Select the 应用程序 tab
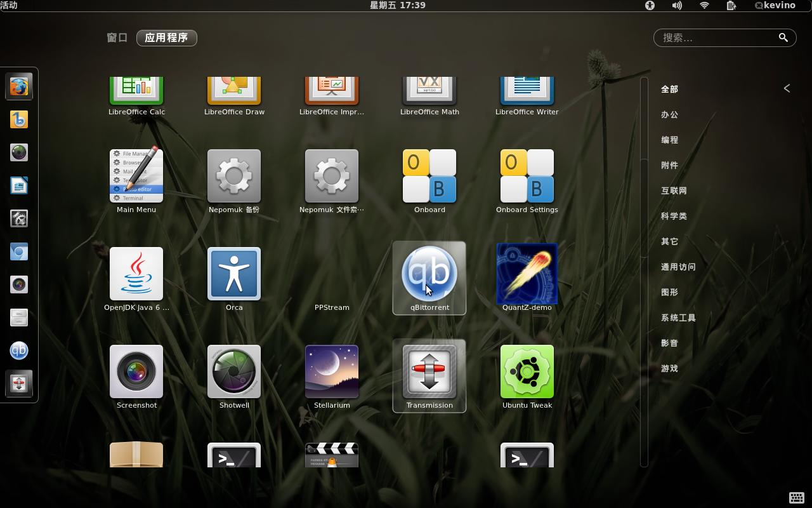Viewport: 812px width, 508px height. [x=166, y=38]
